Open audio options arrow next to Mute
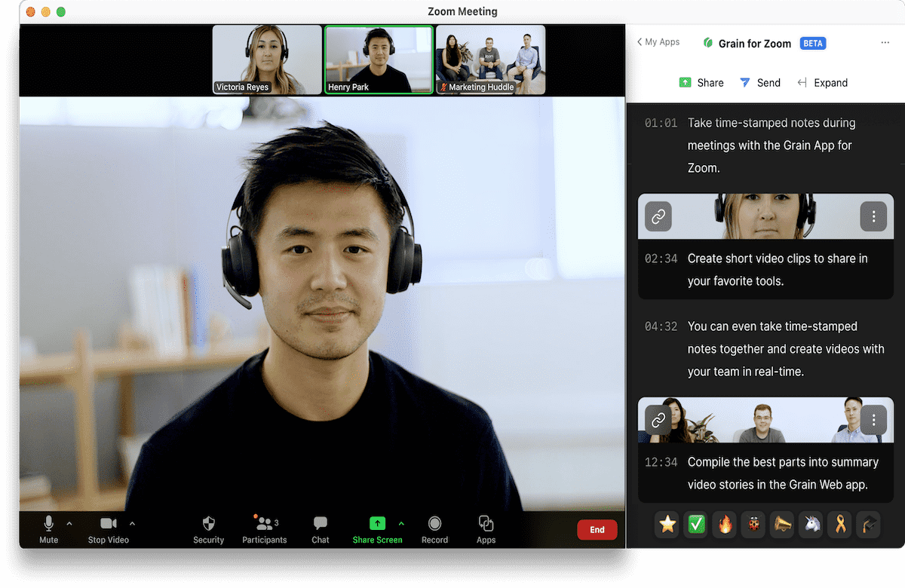This screenshot has width=905, height=588. (x=69, y=523)
